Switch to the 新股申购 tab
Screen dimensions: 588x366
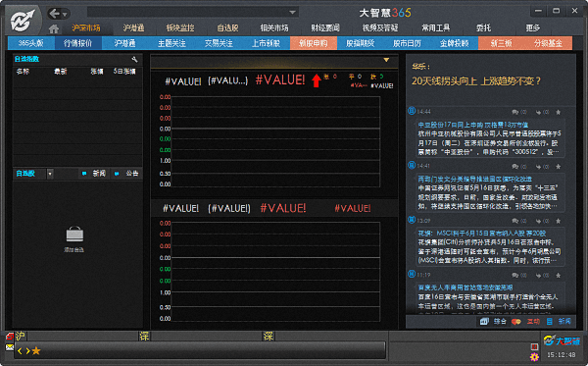(314, 43)
